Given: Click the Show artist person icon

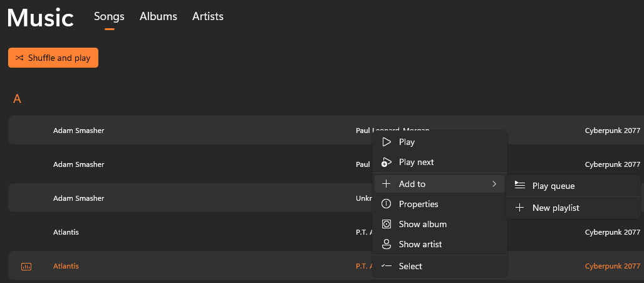Looking at the screenshot, I should pyautogui.click(x=387, y=244).
